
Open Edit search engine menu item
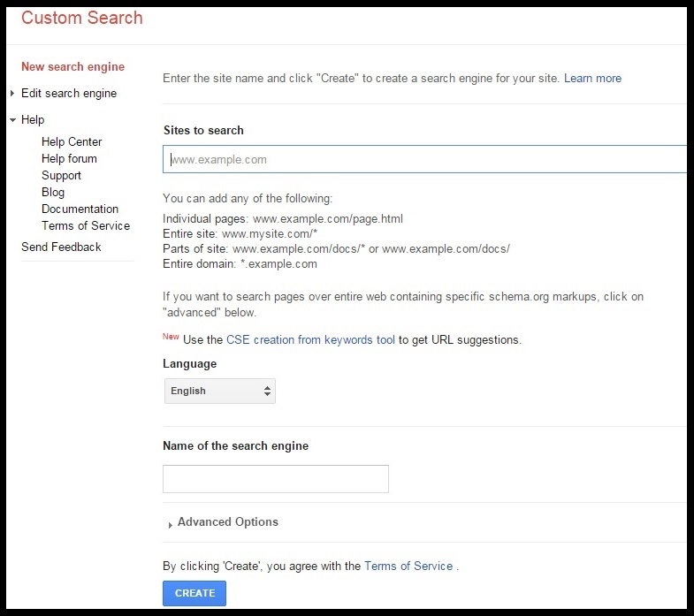pyautogui.click(x=69, y=94)
